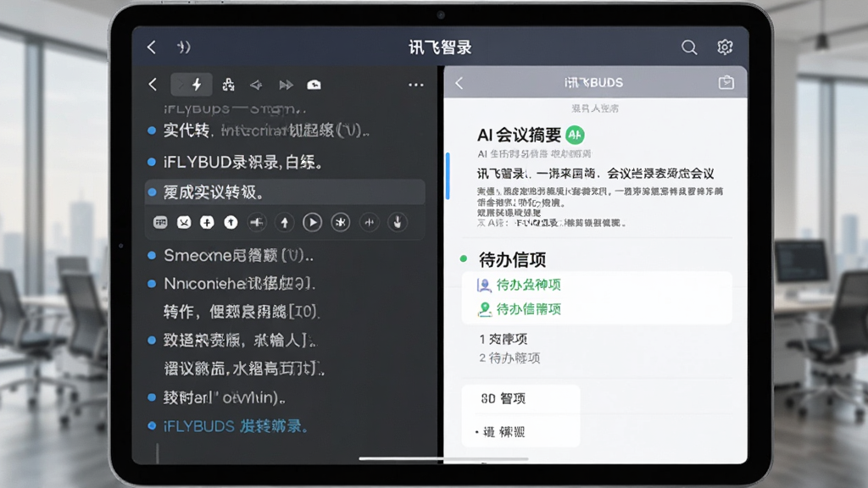
Task: Tap the 待办信项 section heading
Action: pyautogui.click(x=513, y=259)
